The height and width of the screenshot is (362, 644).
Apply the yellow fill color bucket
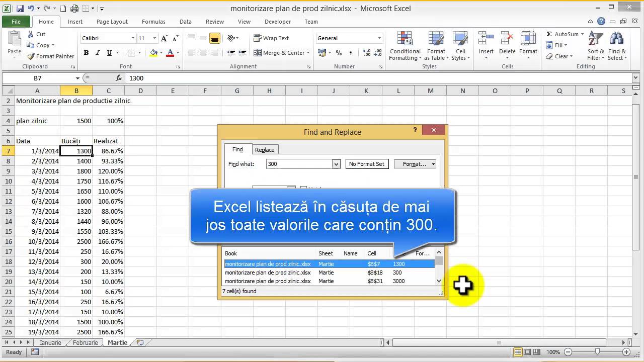point(153,53)
